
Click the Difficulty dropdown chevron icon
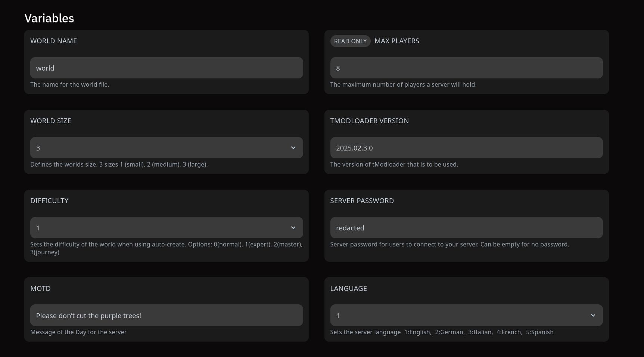coord(293,228)
